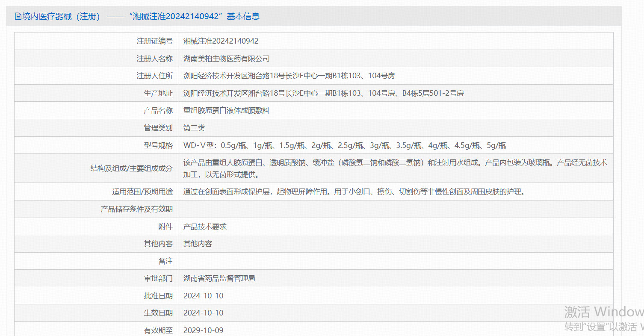Click the 生效日期 value 2024-10-10
Image resolution: width=644 pixels, height=336 pixels.
tap(203, 313)
